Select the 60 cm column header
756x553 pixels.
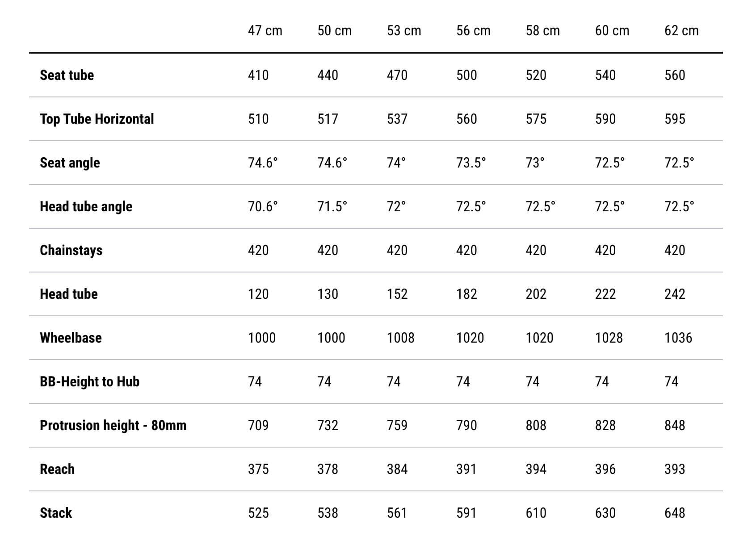(x=612, y=30)
